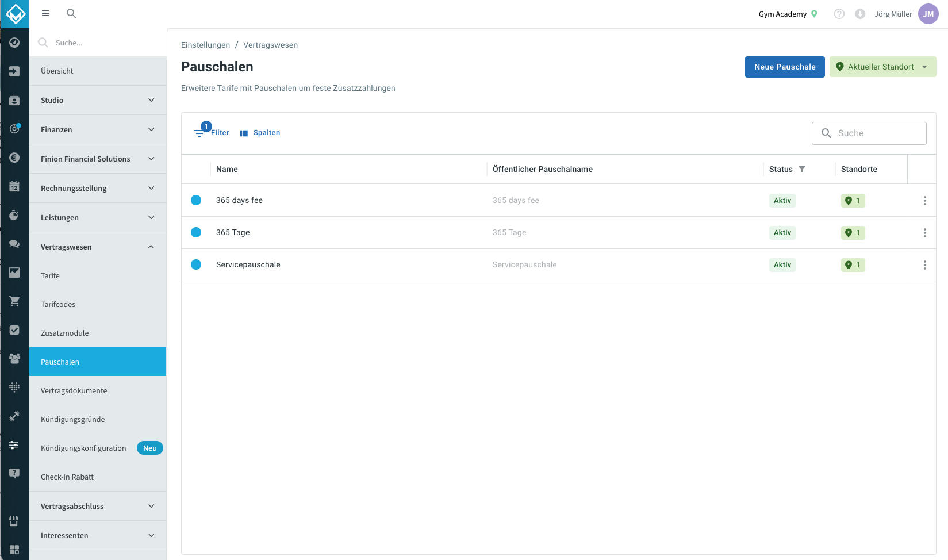Click blue color dot of Servicepauschale

click(x=196, y=264)
